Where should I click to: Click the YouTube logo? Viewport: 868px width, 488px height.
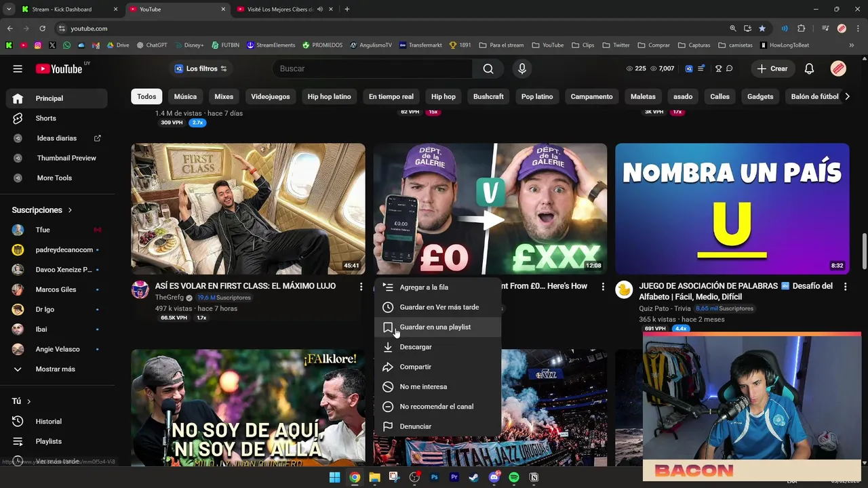click(59, 68)
